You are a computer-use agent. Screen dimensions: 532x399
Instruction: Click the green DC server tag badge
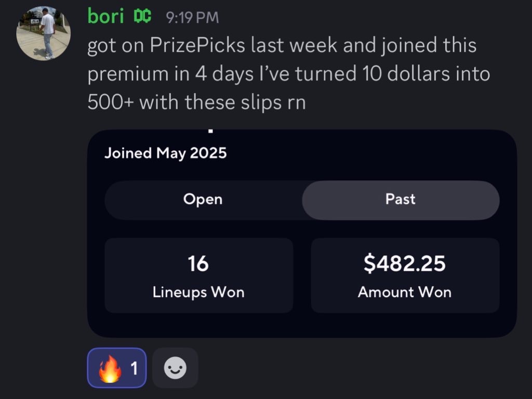[x=142, y=16]
